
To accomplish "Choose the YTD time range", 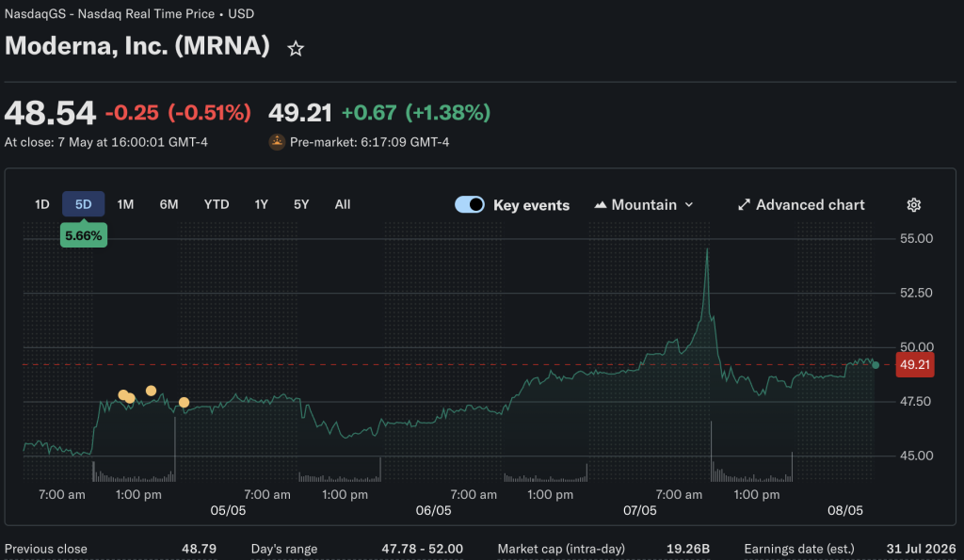I will tap(217, 204).
